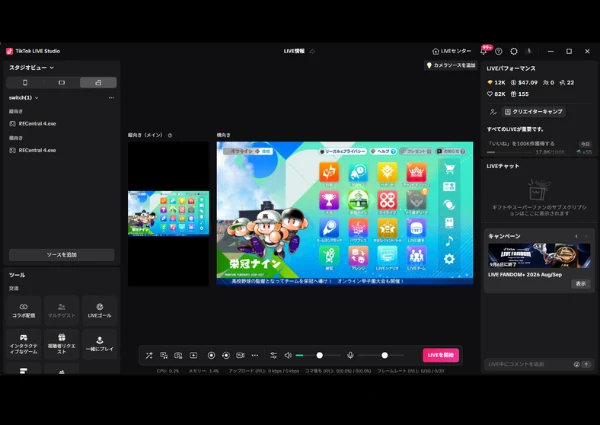Switch to portrait phone layout view

pos(25,83)
